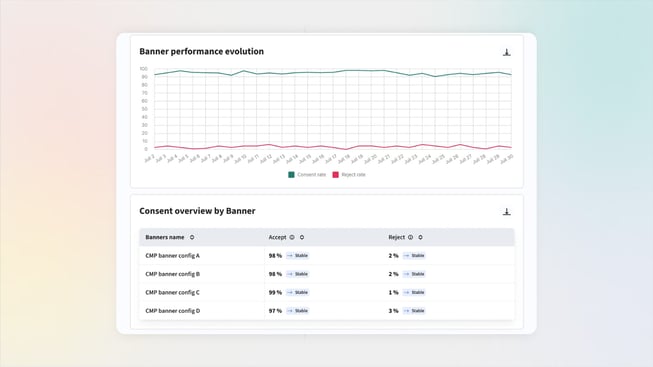Click Stable badge in config A accept cell
This screenshot has height=367, width=653.
[x=297, y=256]
